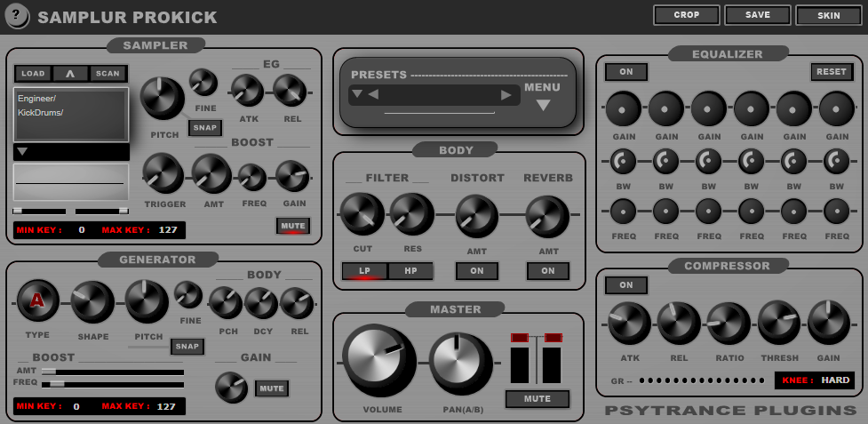Click the sample end slider under the waveform

[x=102, y=211]
